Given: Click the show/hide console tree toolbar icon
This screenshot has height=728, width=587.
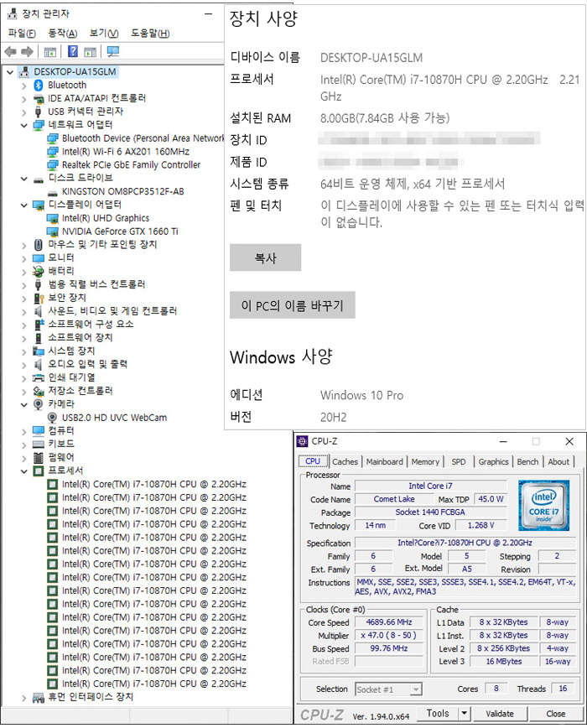Looking at the screenshot, I should pyautogui.click(x=49, y=51).
